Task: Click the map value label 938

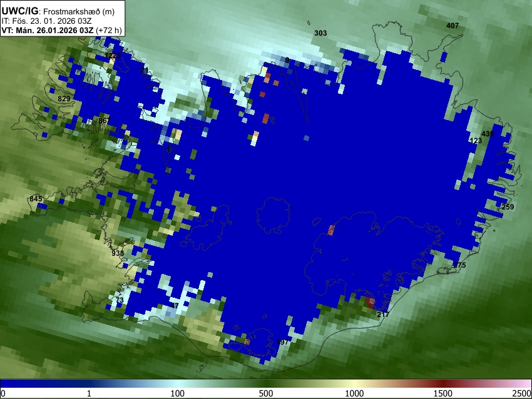Action: pos(118,253)
